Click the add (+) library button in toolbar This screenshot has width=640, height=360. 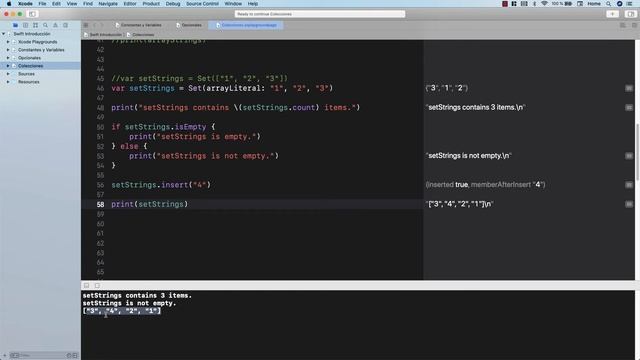[612, 14]
